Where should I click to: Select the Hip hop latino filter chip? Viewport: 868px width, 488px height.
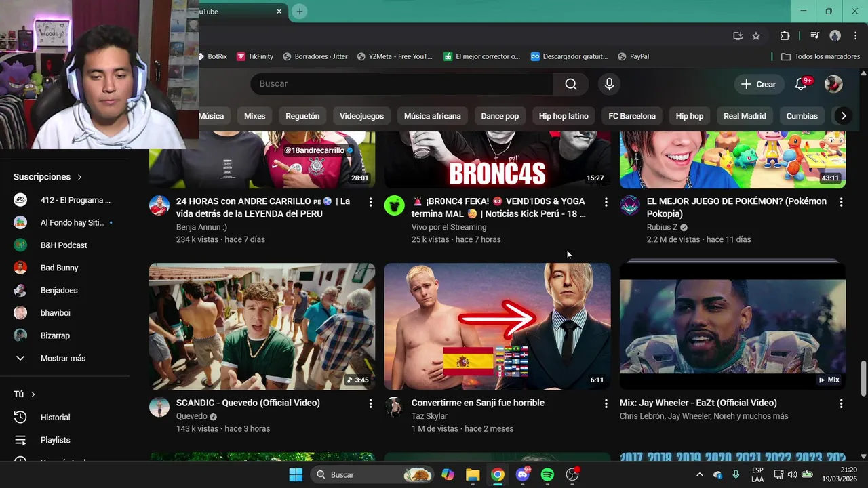tap(564, 116)
